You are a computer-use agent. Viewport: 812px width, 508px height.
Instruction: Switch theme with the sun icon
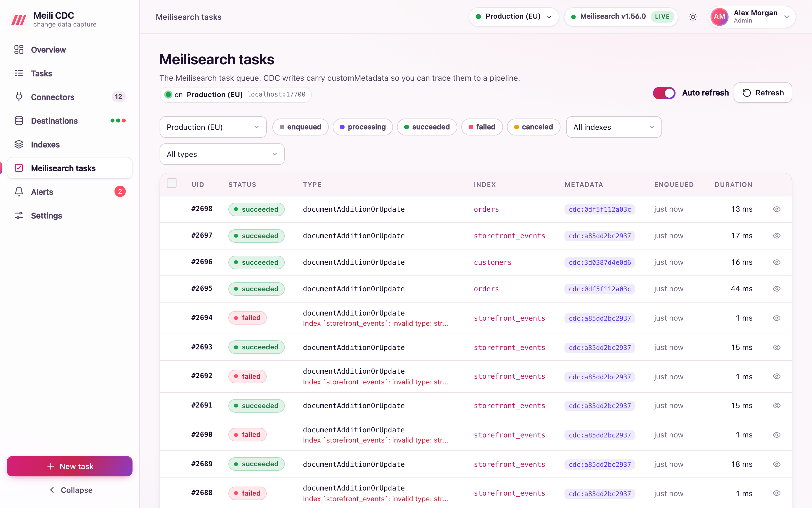(693, 17)
